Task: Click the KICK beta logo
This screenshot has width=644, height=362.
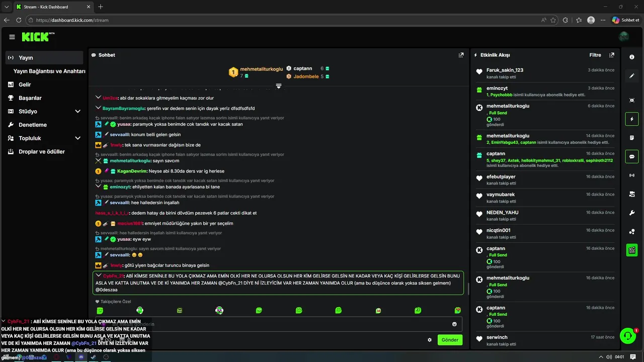Action: click(38, 37)
